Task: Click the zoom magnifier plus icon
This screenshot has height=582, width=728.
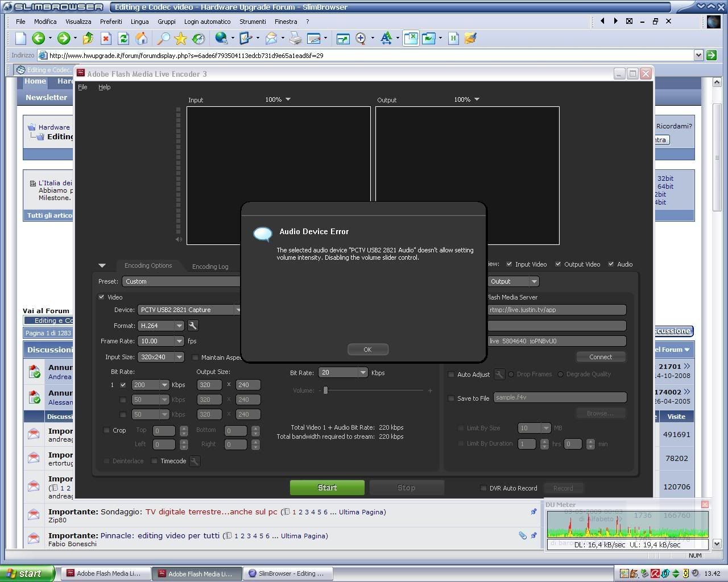Action: tap(361, 38)
